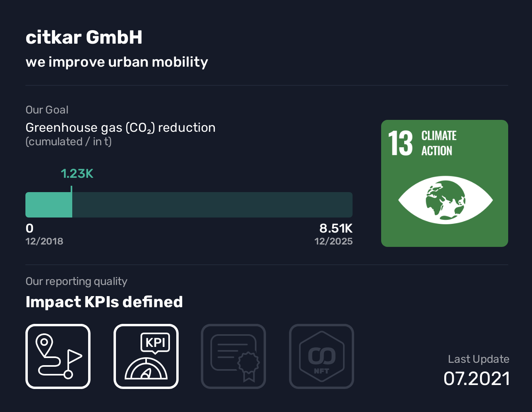Click the 'Our reporting quality' label
This screenshot has width=532, height=412.
coord(76,281)
